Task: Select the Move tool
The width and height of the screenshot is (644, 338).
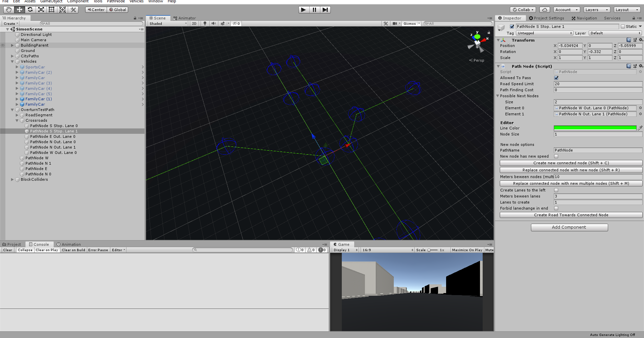Action: point(19,10)
